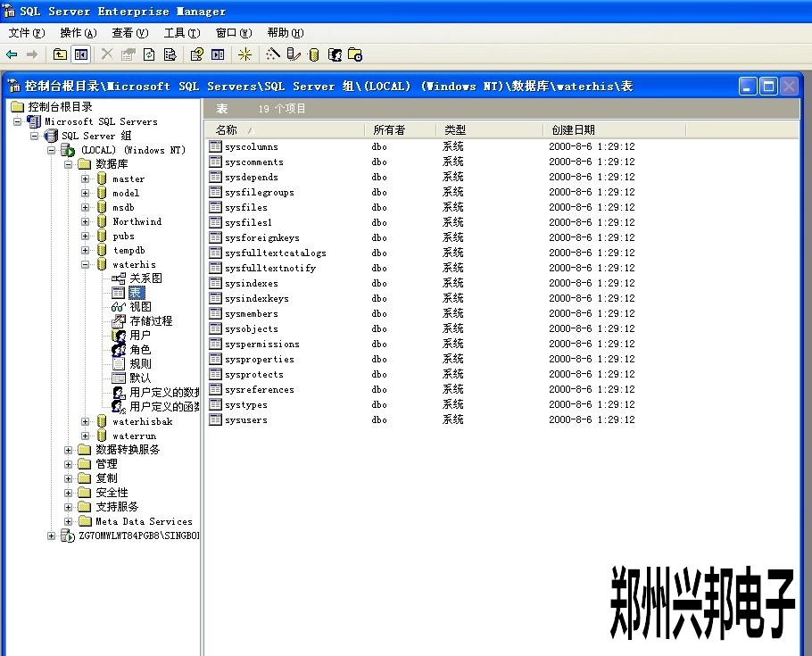Open the 帮助(H) menu

[x=286, y=33]
